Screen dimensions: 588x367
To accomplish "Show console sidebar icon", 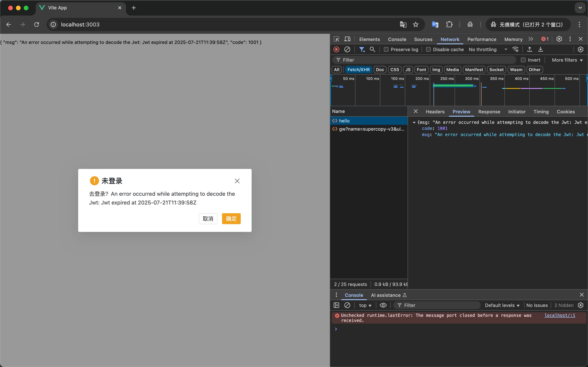I will [x=336, y=305].
